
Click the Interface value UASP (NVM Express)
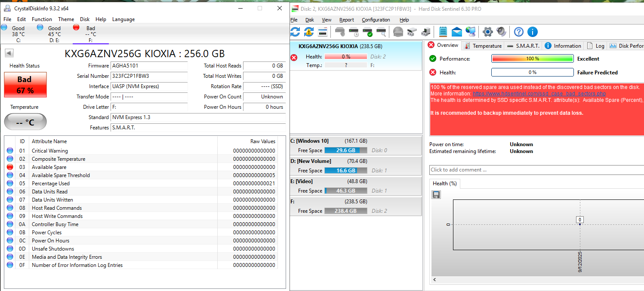pos(149,86)
